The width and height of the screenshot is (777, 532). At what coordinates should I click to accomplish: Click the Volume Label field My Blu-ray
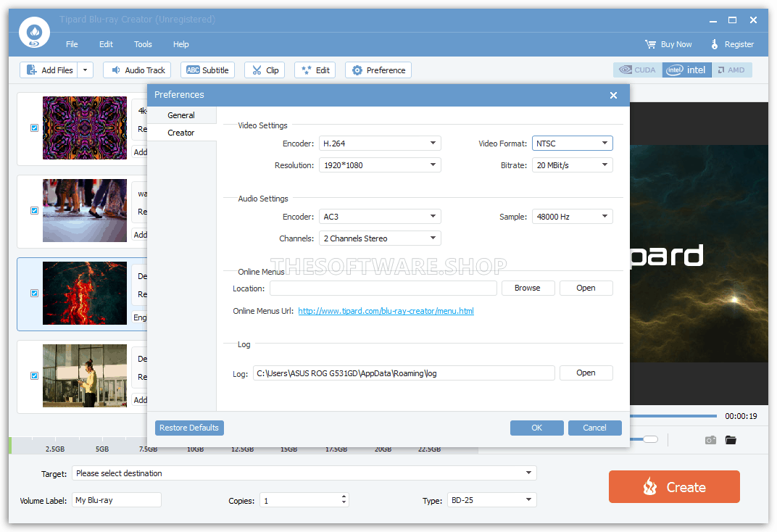pyautogui.click(x=117, y=500)
